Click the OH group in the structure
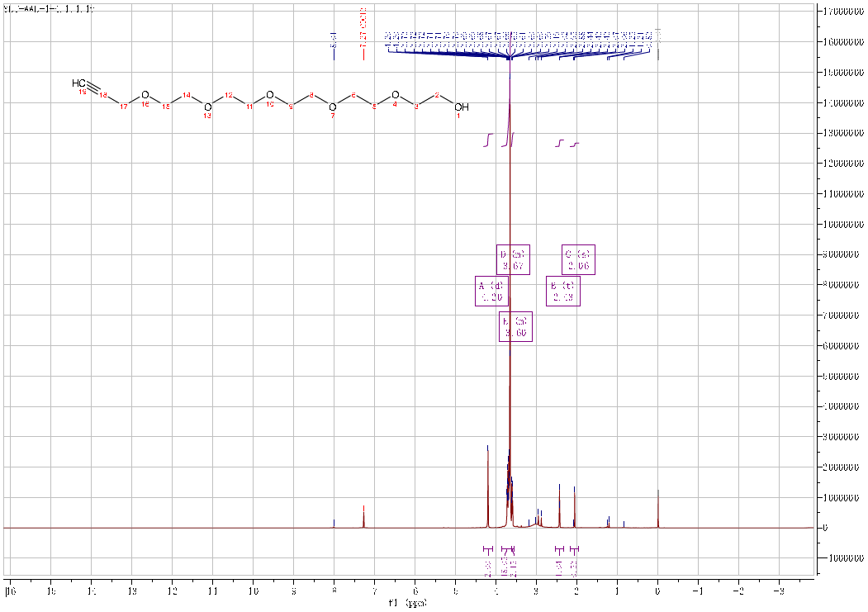This screenshot has width=868, height=612. click(x=462, y=107)
